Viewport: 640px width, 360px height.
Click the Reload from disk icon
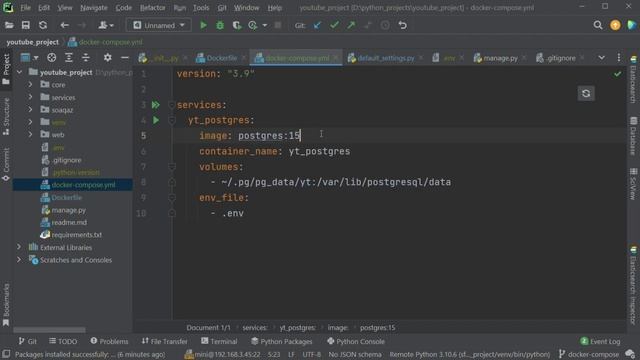point(43,25)
